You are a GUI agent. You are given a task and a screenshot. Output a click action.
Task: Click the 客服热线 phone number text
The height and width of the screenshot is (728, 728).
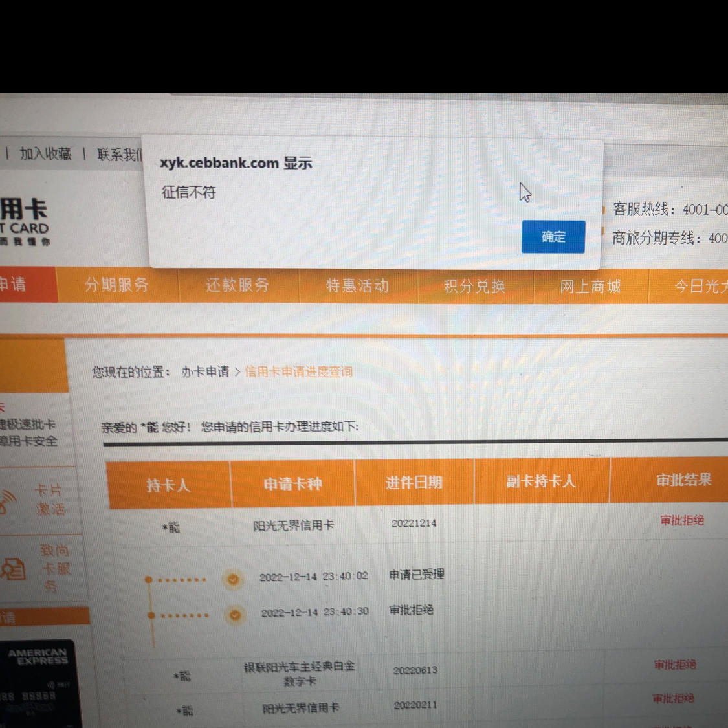670,210
